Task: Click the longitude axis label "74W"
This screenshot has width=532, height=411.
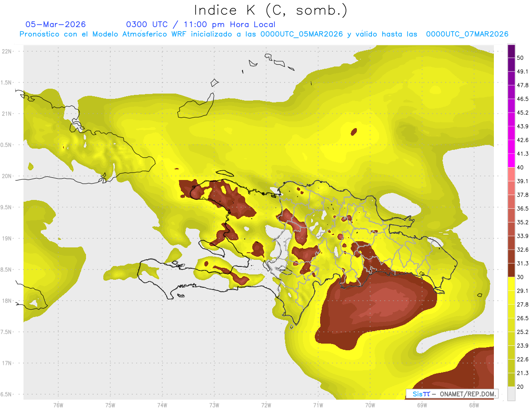Action: point(162,405)
